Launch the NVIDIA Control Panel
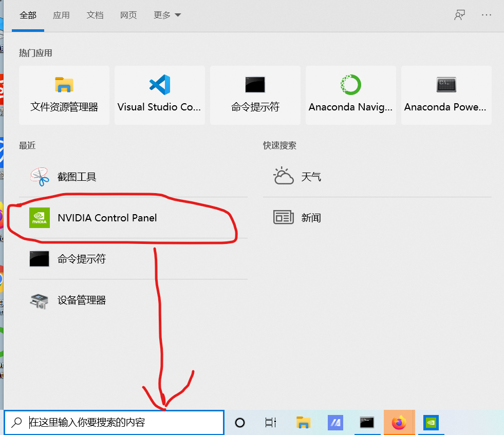 click(x=107, y=218)
